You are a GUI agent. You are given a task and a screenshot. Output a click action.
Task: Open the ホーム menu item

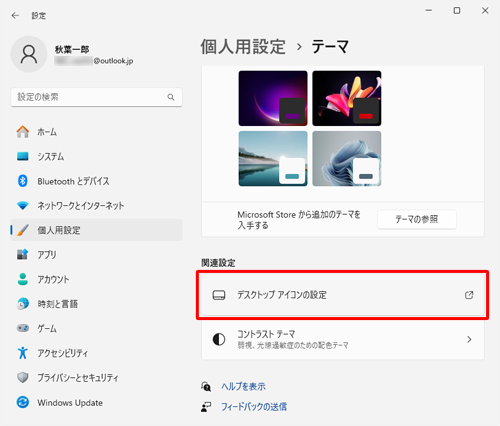click(x=96, y=132)
